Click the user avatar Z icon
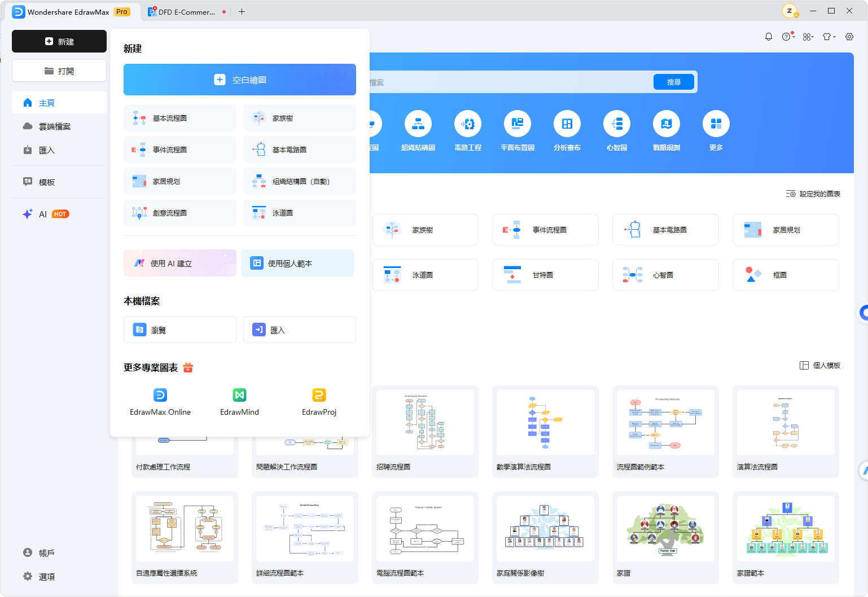The image size is (868, 597). pyautogui.click(x=790, y=11)
